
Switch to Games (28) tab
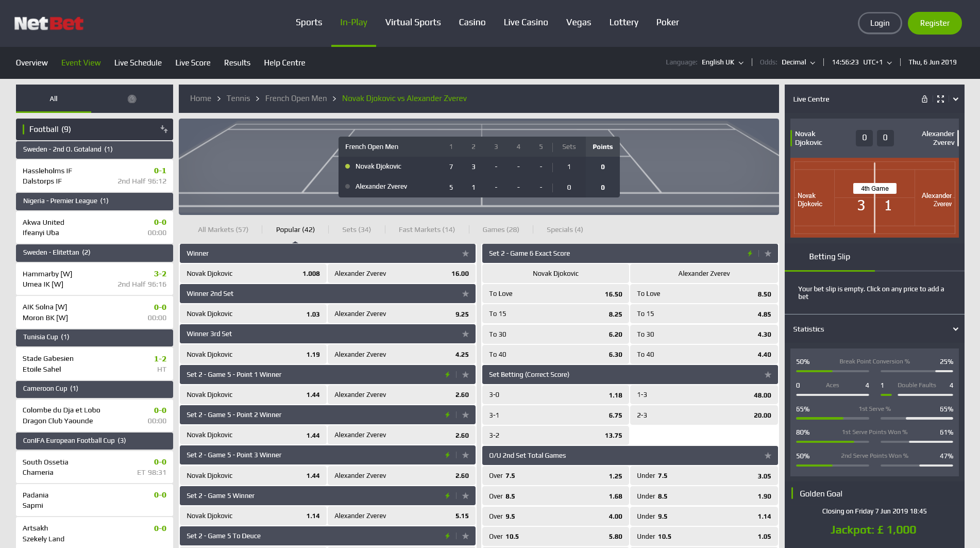point(501,230)
